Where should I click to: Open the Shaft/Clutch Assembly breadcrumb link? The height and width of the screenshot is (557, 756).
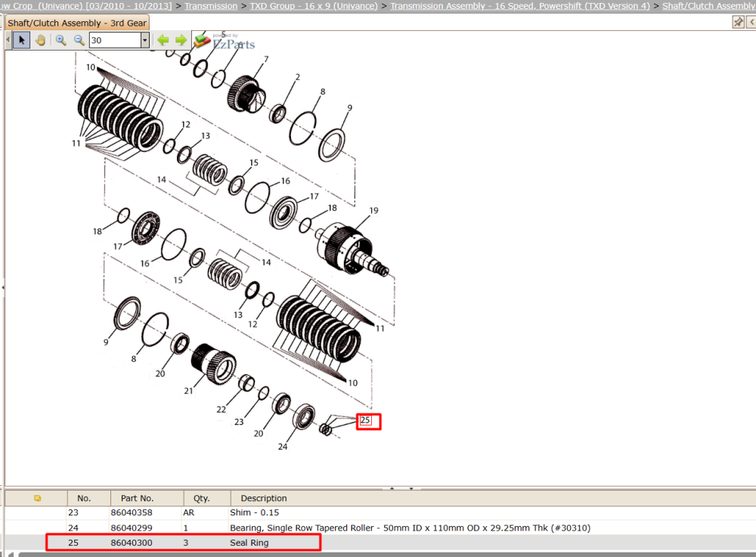[x=709, y=6]
